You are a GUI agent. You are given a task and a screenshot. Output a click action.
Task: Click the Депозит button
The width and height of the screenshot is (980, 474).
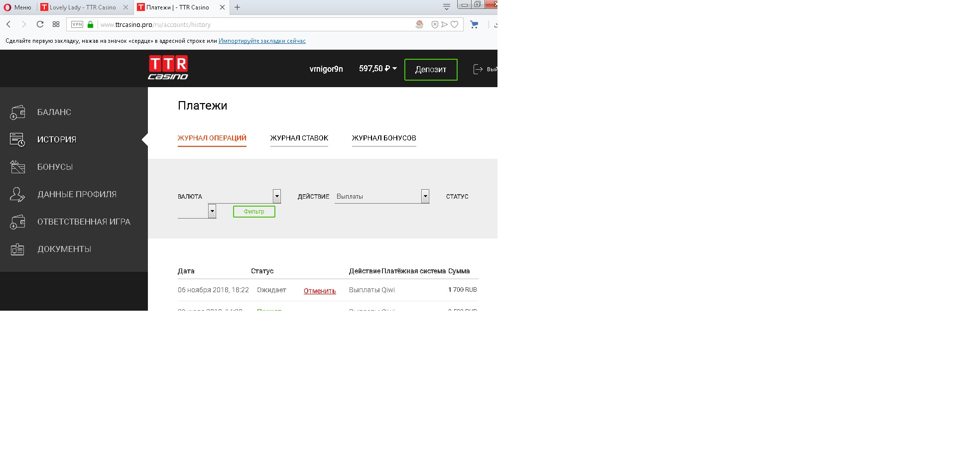431,70
